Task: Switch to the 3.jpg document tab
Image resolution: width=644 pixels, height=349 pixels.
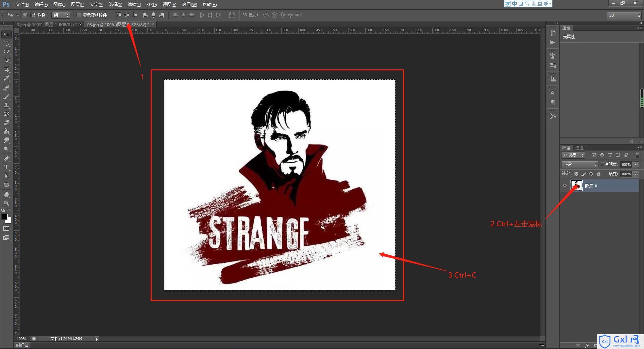Action: tap(47, 24)
